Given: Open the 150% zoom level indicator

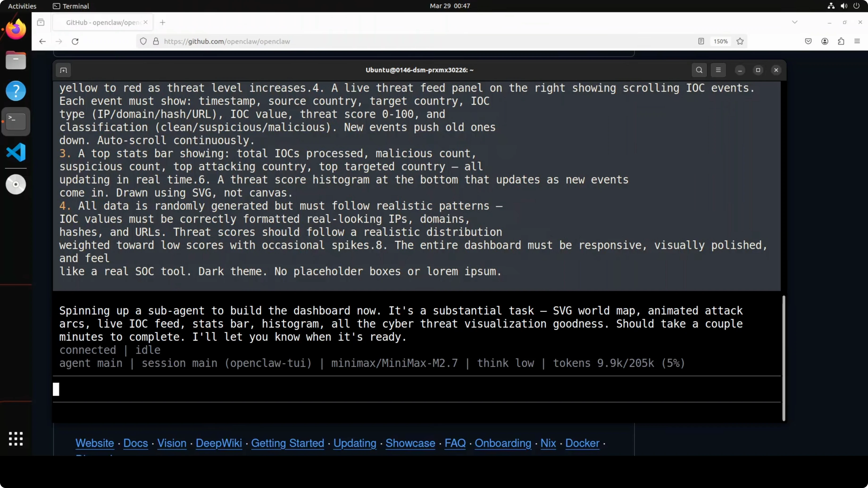Looking at the screenshot, I should coord(720,41).
